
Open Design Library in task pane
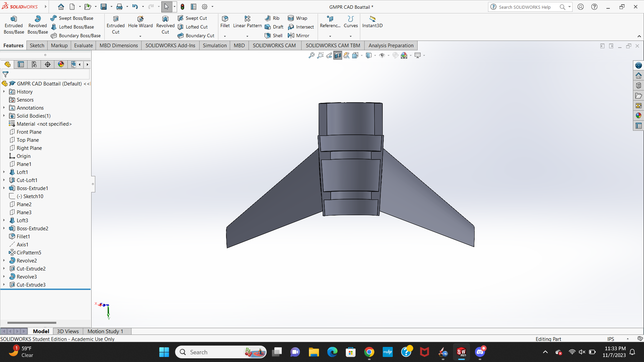click(x=638, y=85)
